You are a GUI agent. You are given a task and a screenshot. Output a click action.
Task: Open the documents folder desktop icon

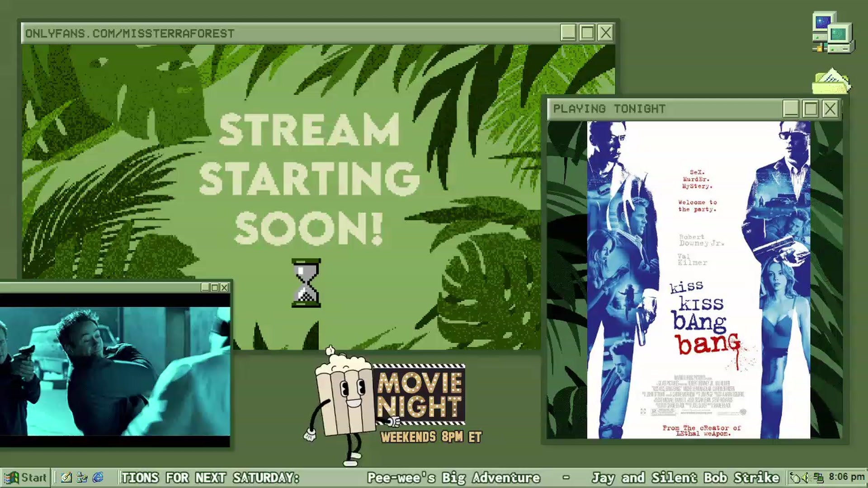[x=831, y=81]
